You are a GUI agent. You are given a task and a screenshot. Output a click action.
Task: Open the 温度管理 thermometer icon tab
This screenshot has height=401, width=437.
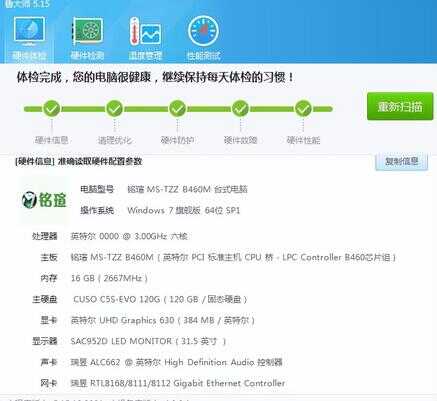[x=145, y=38]
